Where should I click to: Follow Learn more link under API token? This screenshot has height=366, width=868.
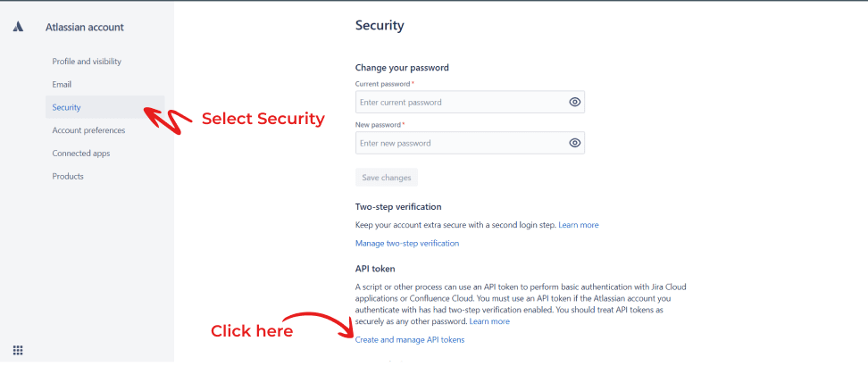tap(489, 321)
